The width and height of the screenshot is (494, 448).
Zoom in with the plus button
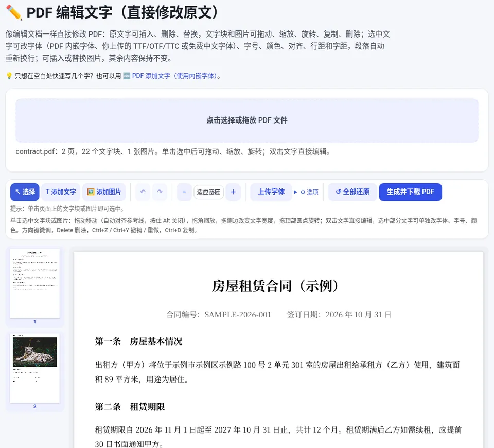[x=233, y=192]
